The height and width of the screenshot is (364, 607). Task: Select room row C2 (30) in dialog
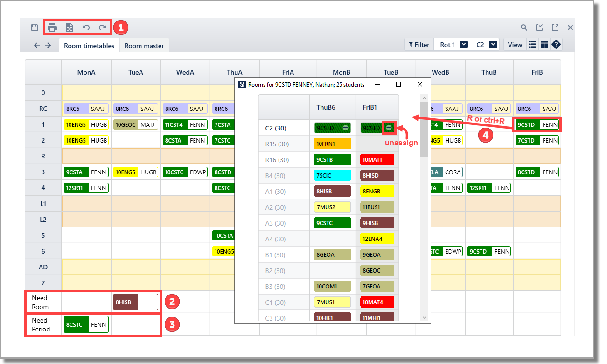point(284,128)
